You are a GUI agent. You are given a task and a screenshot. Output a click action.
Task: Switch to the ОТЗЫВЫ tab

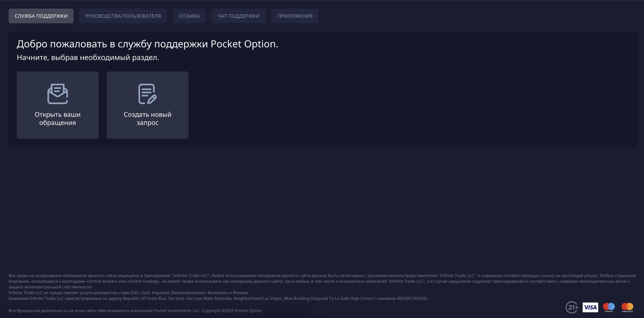click(189, 16)
